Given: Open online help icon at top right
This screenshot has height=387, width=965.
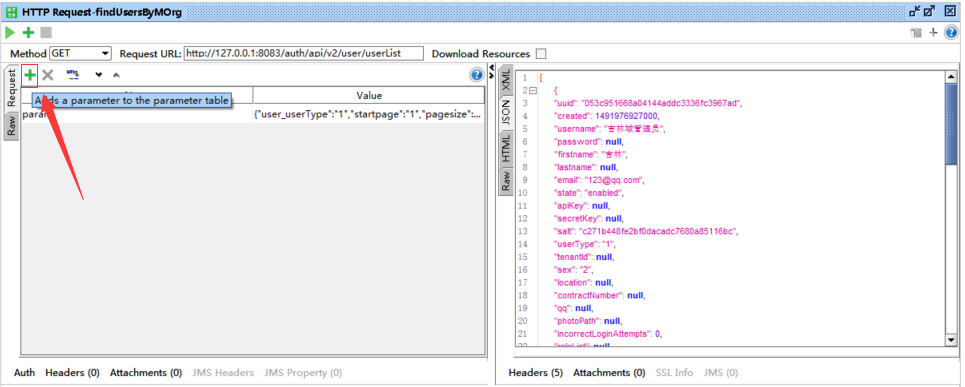Looking at the screenshot, I should (x=951, y=33).
